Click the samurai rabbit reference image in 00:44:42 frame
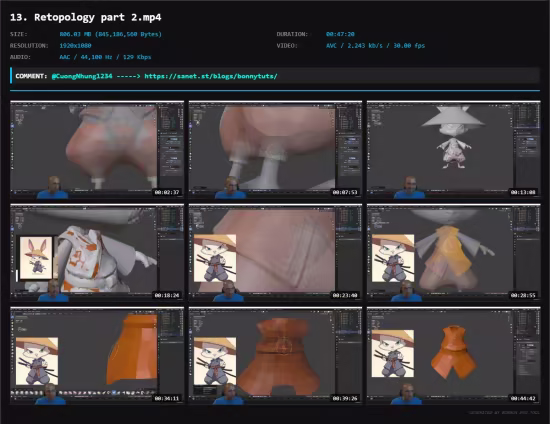The image size is (550, 424). (x=393, y=354)
